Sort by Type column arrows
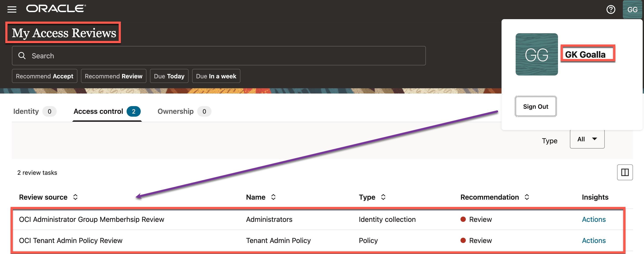 pos(383,197)
